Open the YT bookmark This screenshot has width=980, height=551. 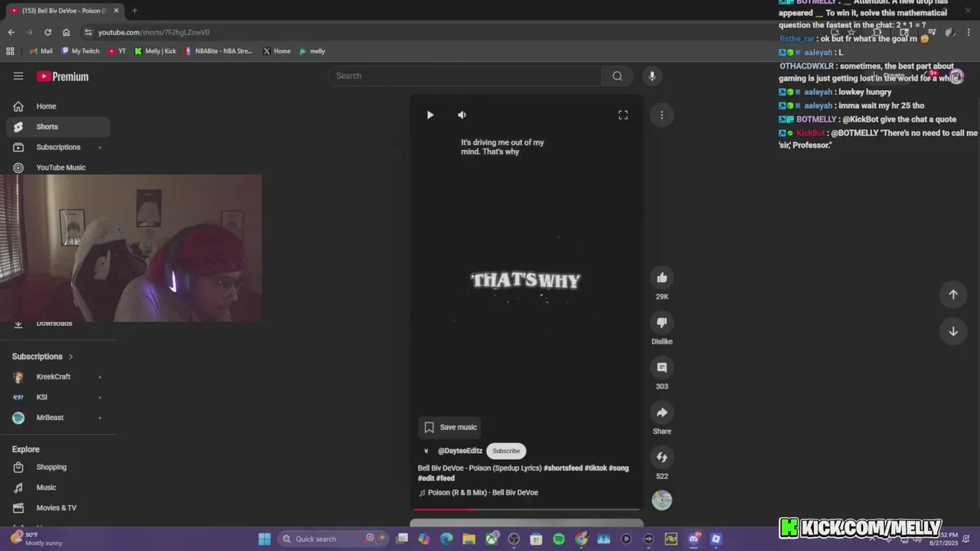117,51
